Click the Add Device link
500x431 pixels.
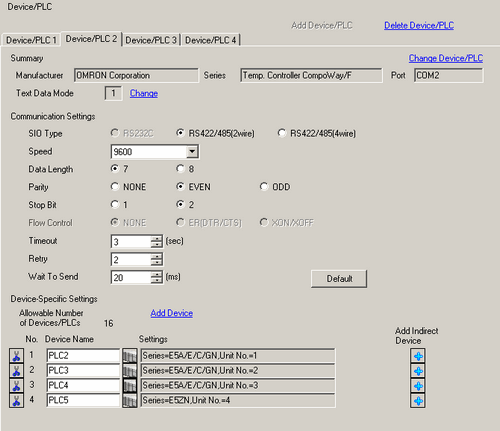[x=171, y=313]
